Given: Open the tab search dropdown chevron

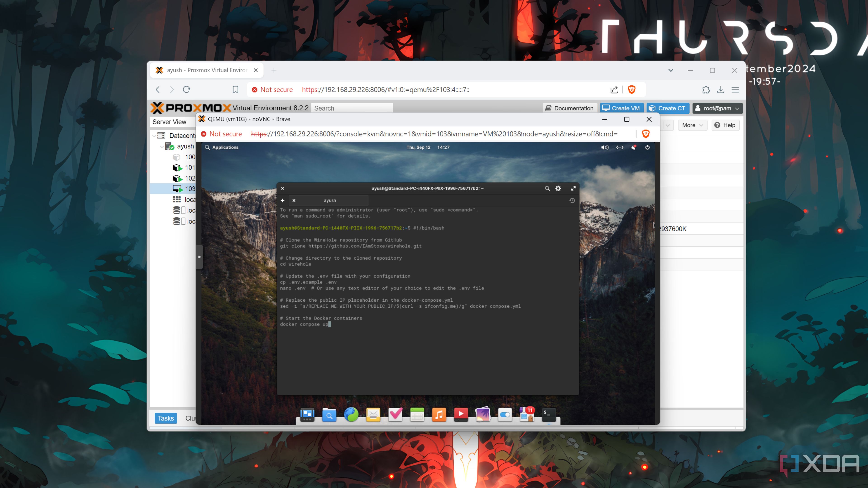Looking at the screenshot, I should click(670, 70).
